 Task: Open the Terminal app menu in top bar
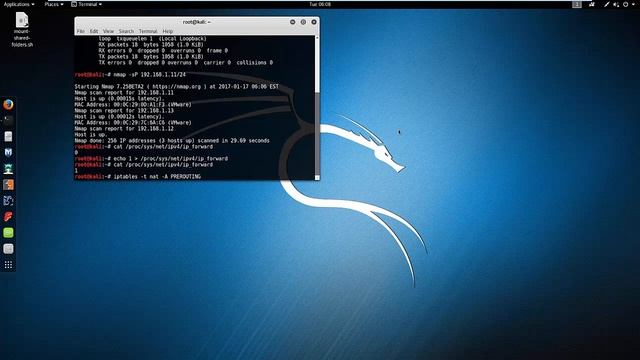[x=87, y=4]
